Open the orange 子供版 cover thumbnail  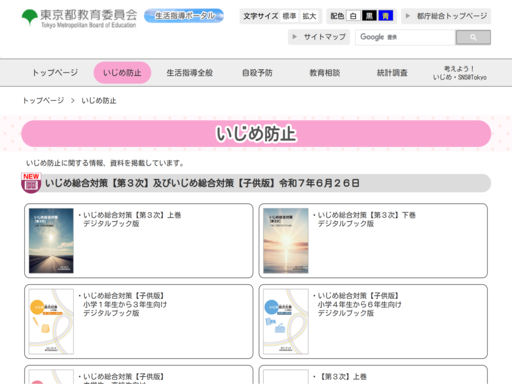coord(51,322)
